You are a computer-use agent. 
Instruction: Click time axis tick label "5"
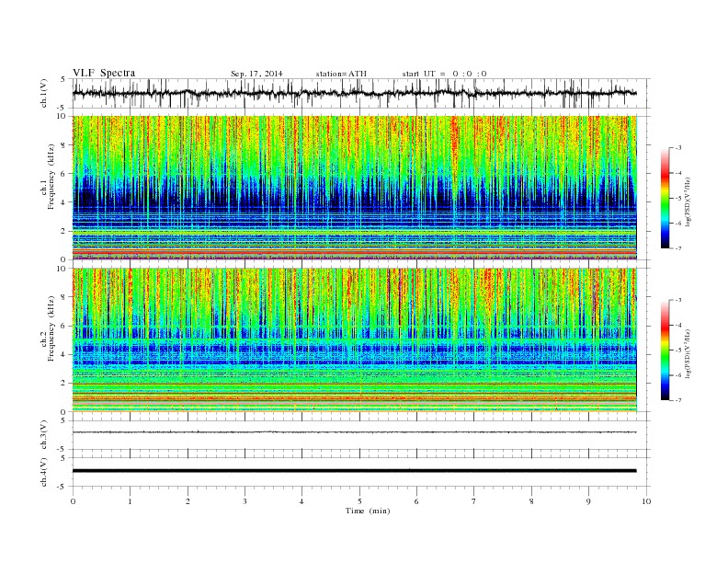[359, 501]
